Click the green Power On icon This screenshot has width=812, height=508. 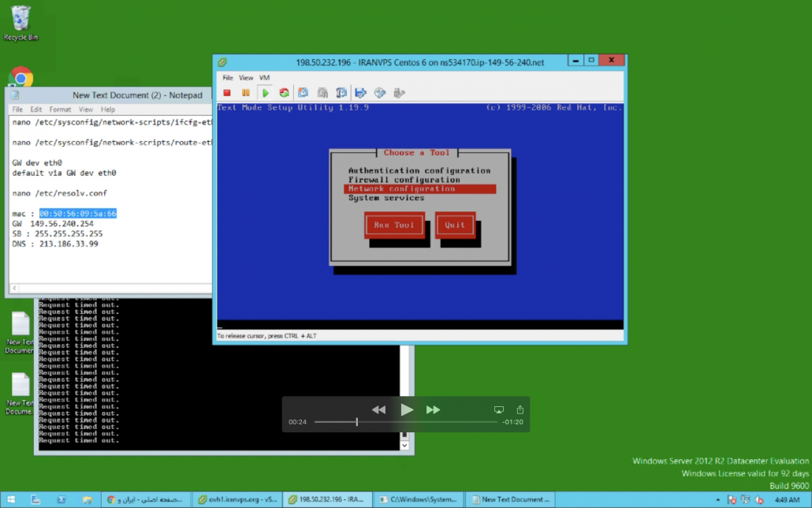[265, 93]
